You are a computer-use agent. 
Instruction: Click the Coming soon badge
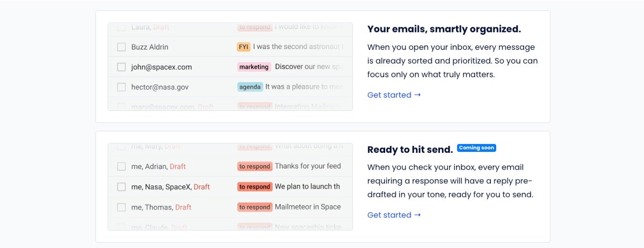[476, 148]
